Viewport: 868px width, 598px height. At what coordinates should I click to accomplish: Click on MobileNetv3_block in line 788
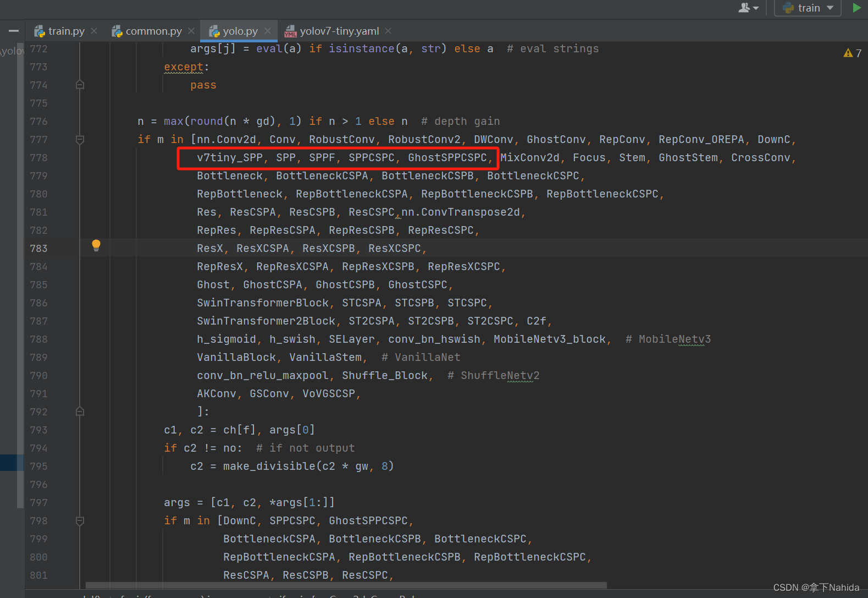coord(550,339)
